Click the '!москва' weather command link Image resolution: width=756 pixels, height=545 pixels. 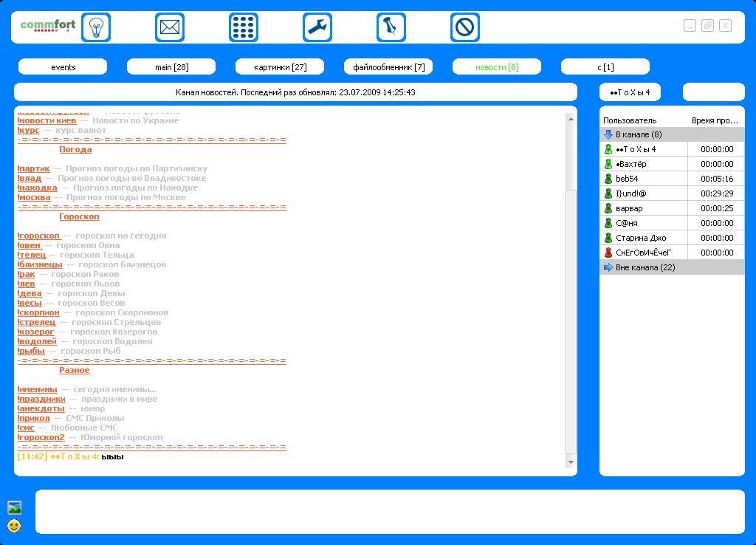(x=34, y=197)
